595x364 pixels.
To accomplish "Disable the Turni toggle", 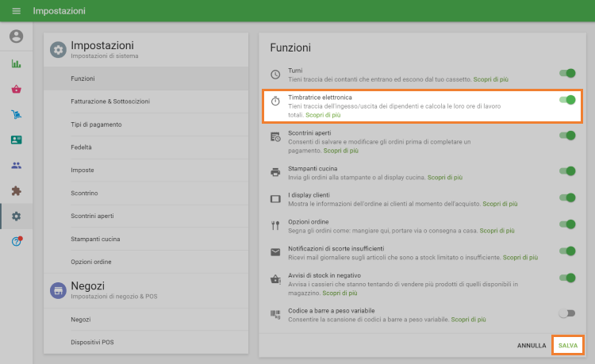I will coord(567,73).
